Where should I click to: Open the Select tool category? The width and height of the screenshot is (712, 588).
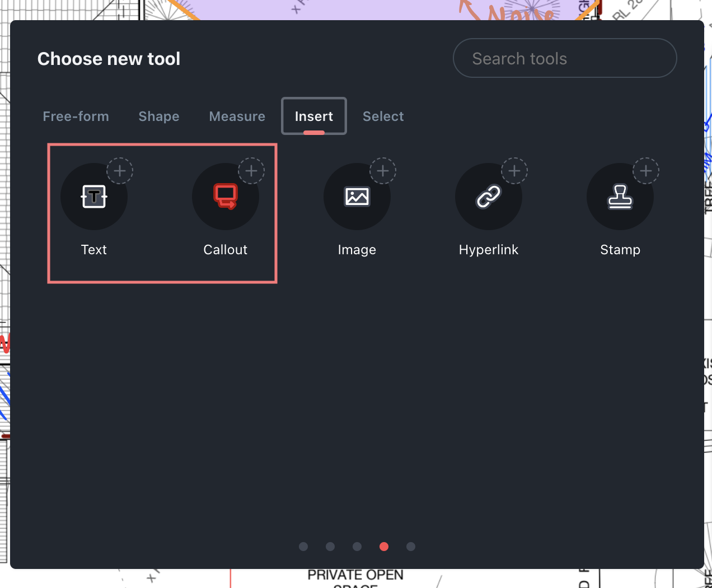tap(383, 116)
